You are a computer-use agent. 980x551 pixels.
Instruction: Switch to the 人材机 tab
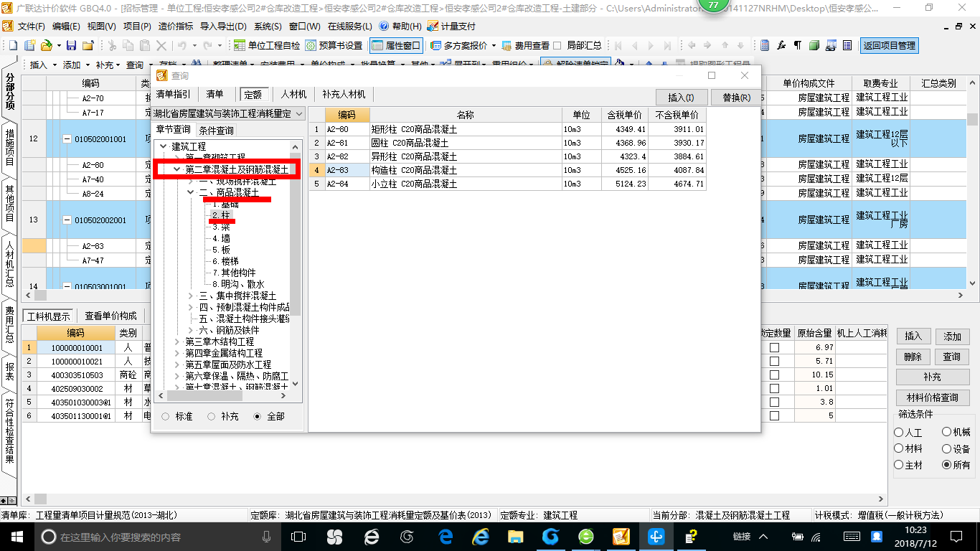coord(293,94)
